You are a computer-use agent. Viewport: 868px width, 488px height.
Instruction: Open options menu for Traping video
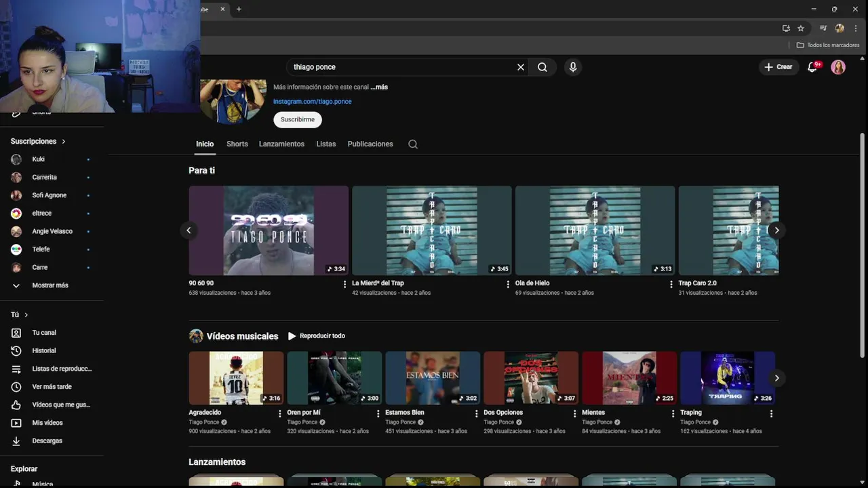771,413
